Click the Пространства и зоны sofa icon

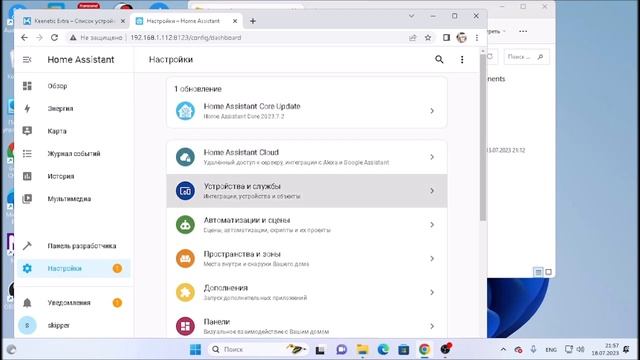pos(185,258)
